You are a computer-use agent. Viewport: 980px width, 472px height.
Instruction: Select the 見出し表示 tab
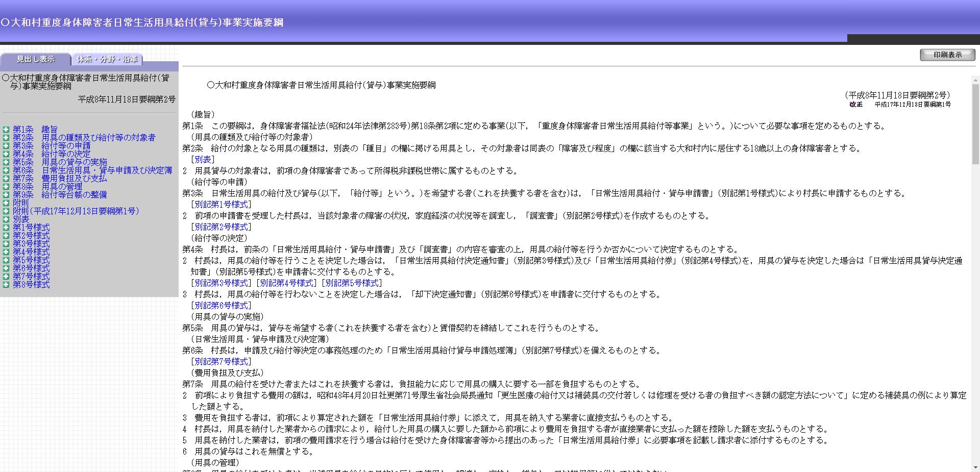35,60
